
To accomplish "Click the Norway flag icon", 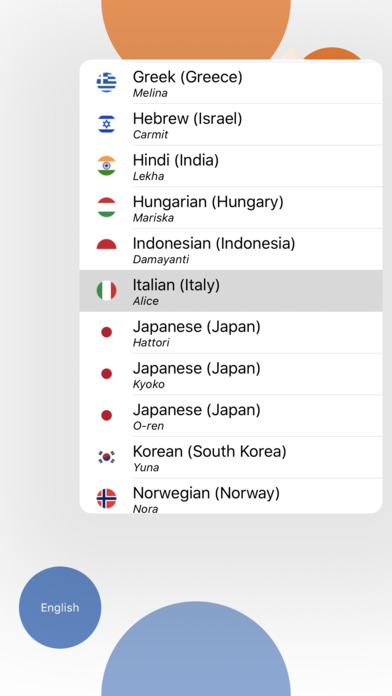I will (x=107, y=499).
